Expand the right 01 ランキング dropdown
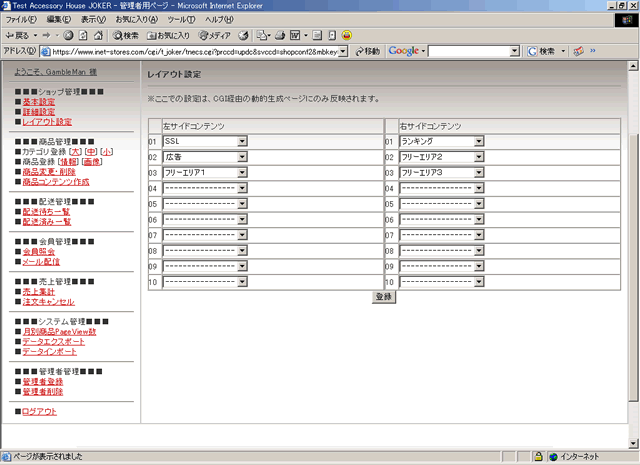Screen dimensions: 640x465 (x=479, y=142)
